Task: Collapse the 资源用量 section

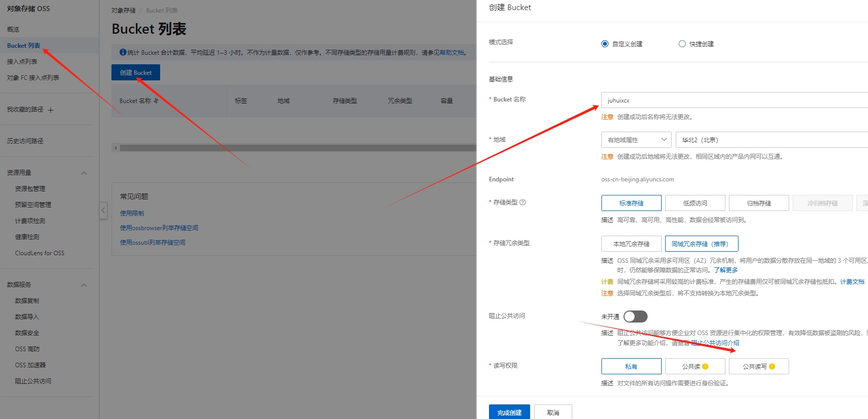Action: (x=84, y=173)
